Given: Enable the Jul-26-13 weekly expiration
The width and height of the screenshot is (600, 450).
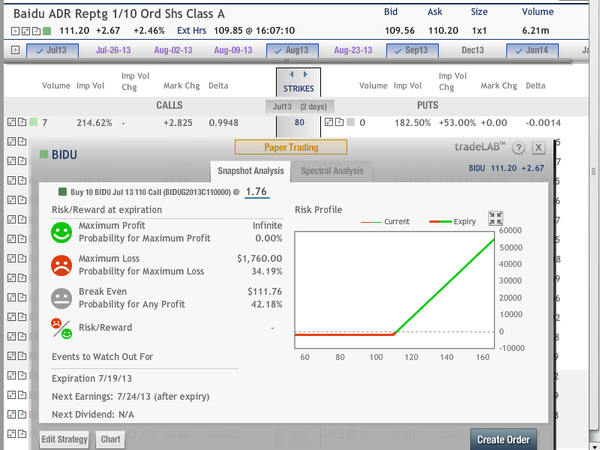Looking at the screenshot, I should tap(113, 50).
